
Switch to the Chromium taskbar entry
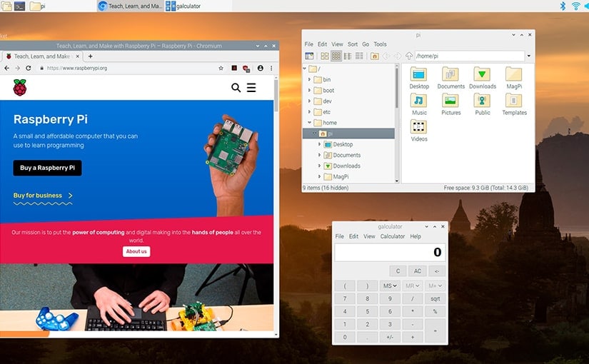[x=131, y=6]
